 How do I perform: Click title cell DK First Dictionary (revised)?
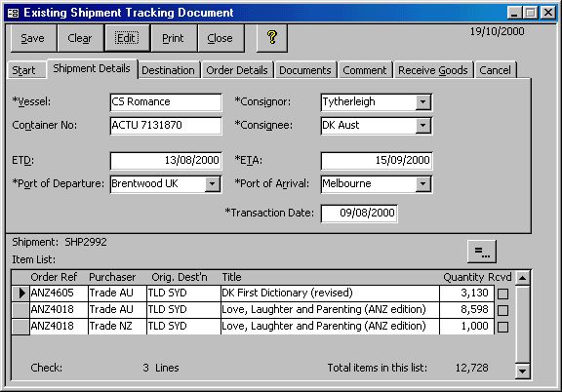tap(330, 294)
